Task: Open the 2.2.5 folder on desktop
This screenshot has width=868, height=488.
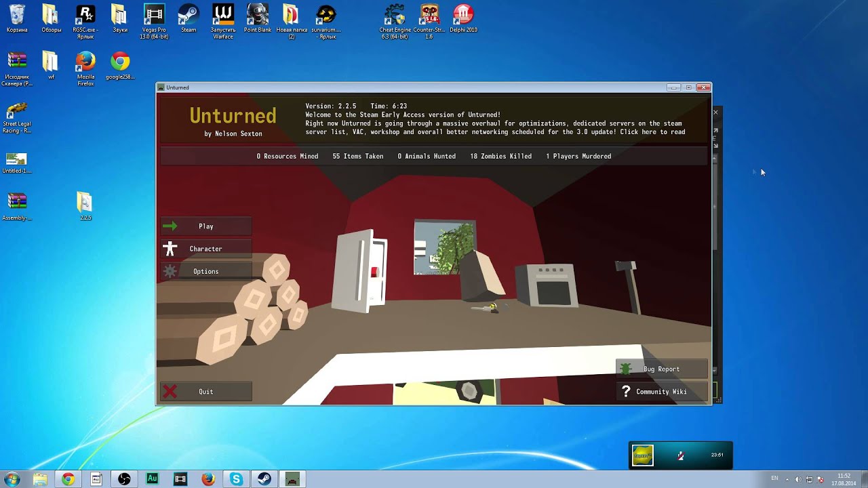Action: [85, 207]
